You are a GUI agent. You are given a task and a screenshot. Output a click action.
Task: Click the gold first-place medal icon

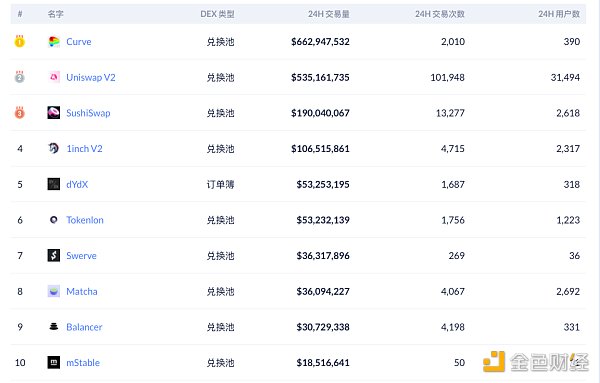coord(20,41)
